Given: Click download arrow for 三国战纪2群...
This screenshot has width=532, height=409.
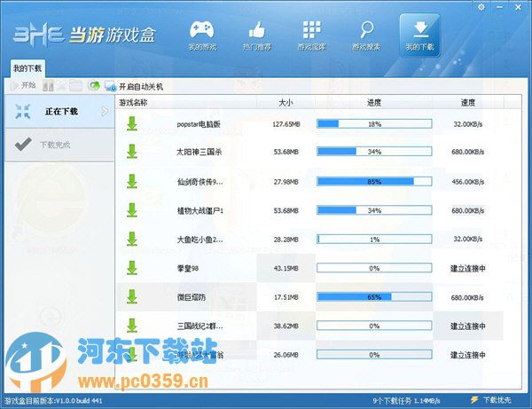Looking at the screenshot, I should 132,326.
